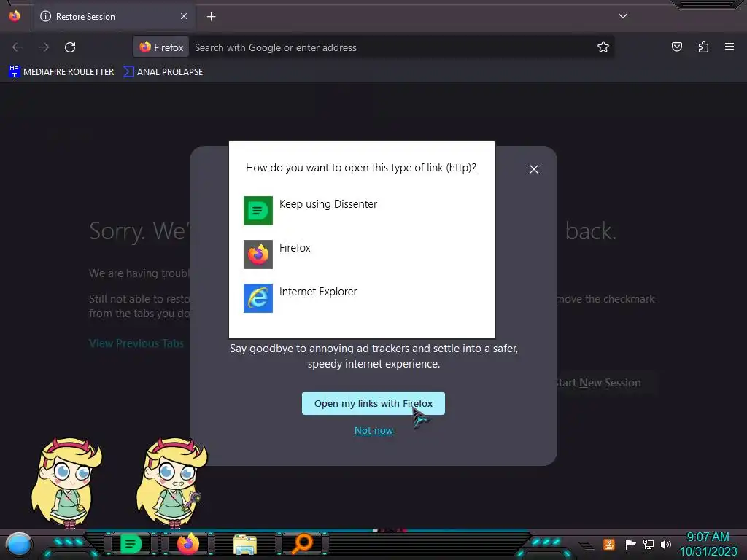Open File Explorer from the taskbar
This screenshot has height=560, width=747.
click(245, 544)
